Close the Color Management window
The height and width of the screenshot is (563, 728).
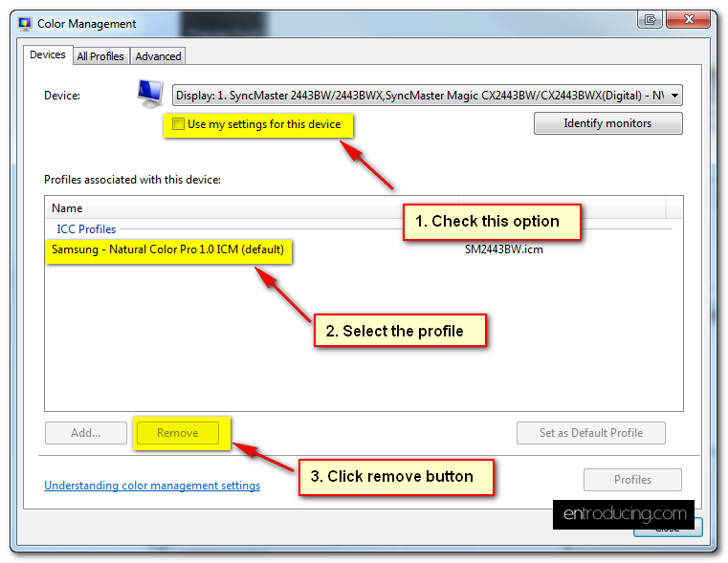pos(689,19)
